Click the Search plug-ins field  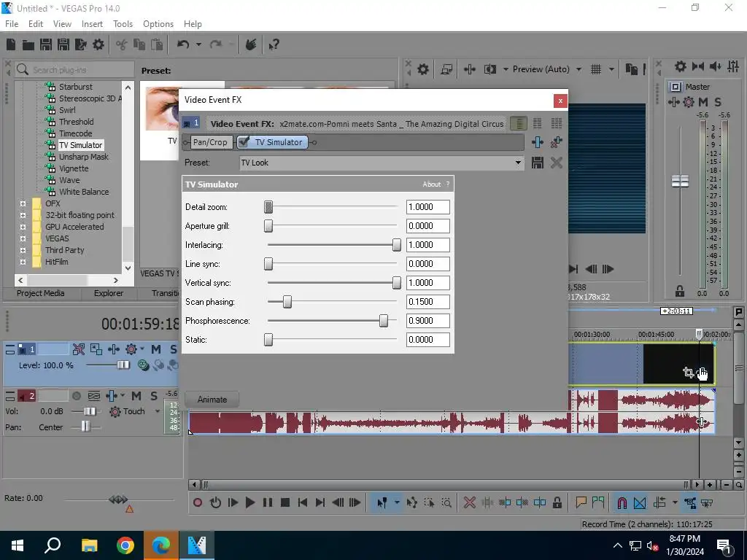(75, 70)
